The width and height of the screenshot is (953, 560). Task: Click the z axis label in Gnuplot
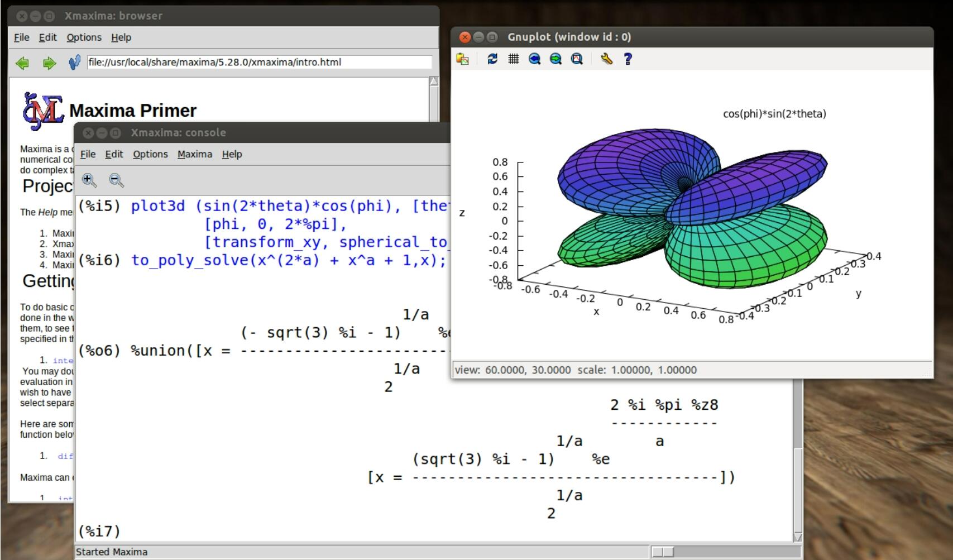pyautogui.click(x=462, y=213)
